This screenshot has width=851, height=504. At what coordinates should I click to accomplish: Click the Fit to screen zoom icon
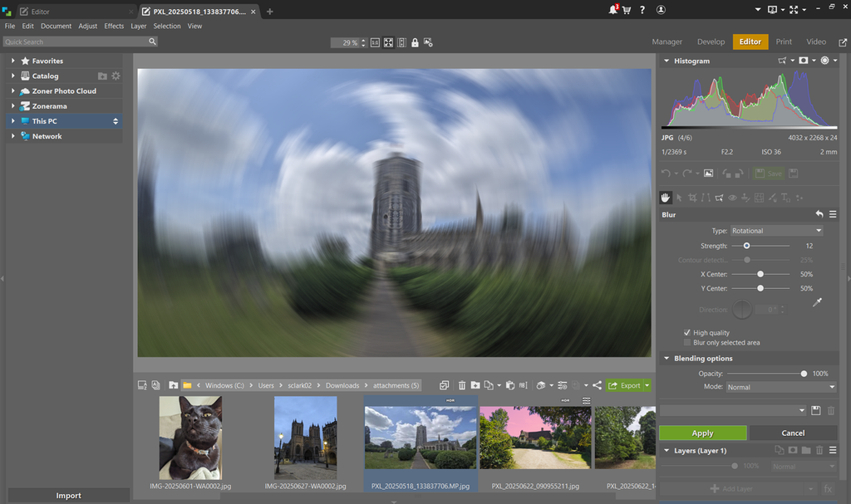tap(388, 42)
